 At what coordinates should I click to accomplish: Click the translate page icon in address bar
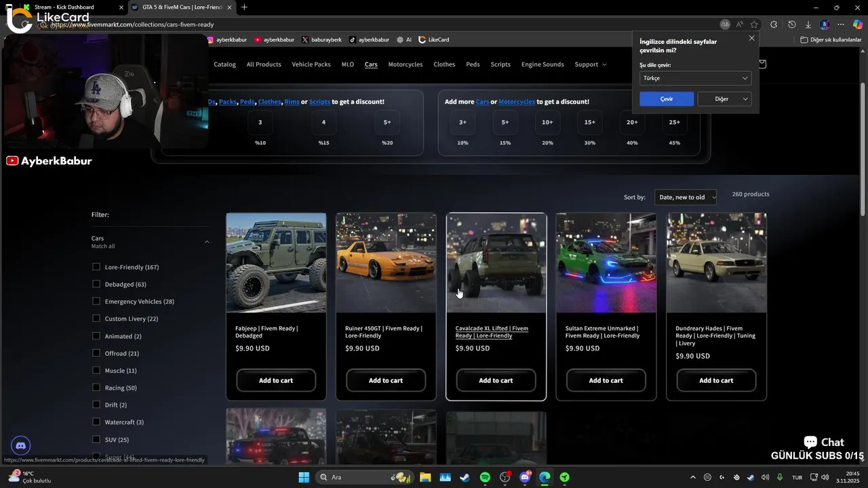[x=725, y=24]
